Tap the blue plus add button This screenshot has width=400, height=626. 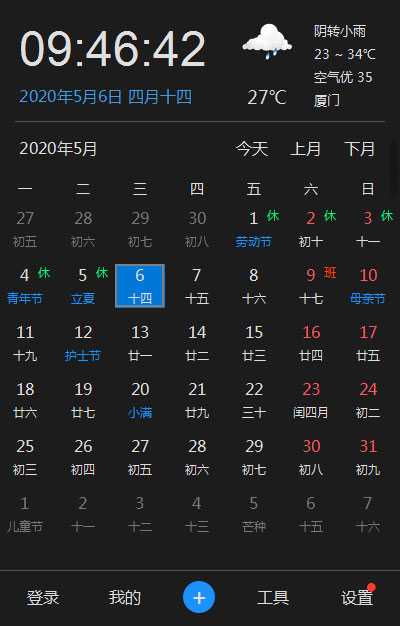tap(199, 598)
